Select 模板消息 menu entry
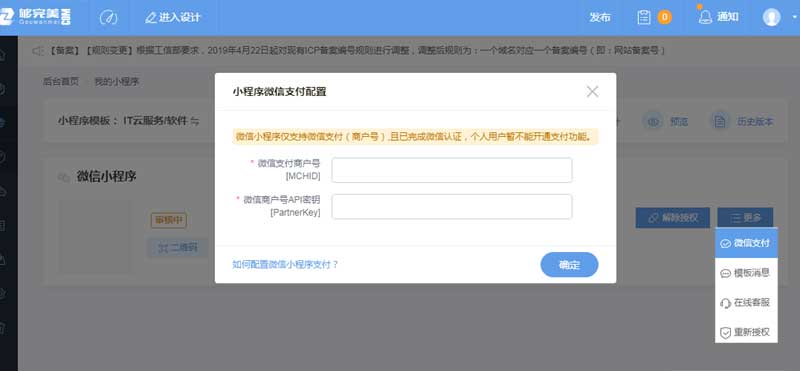This screenshot has width=800, height=371. point(746,273)
